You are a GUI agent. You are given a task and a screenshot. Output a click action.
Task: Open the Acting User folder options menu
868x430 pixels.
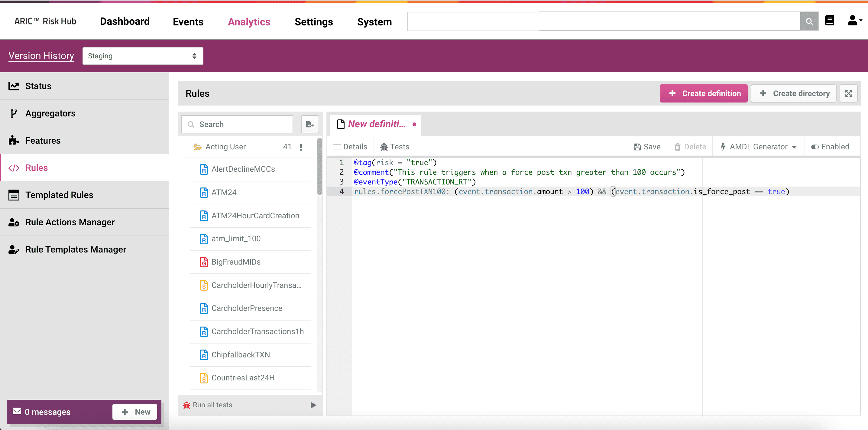pyautogui.click(x=301, y=147)
